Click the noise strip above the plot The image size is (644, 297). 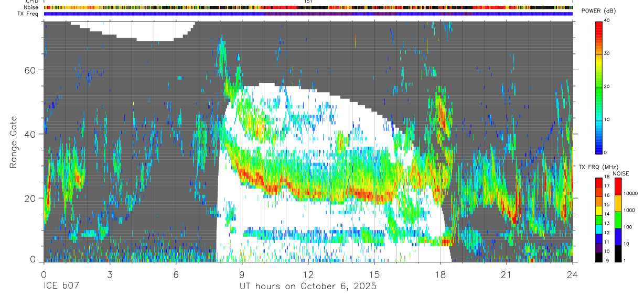tap(308, 7)
